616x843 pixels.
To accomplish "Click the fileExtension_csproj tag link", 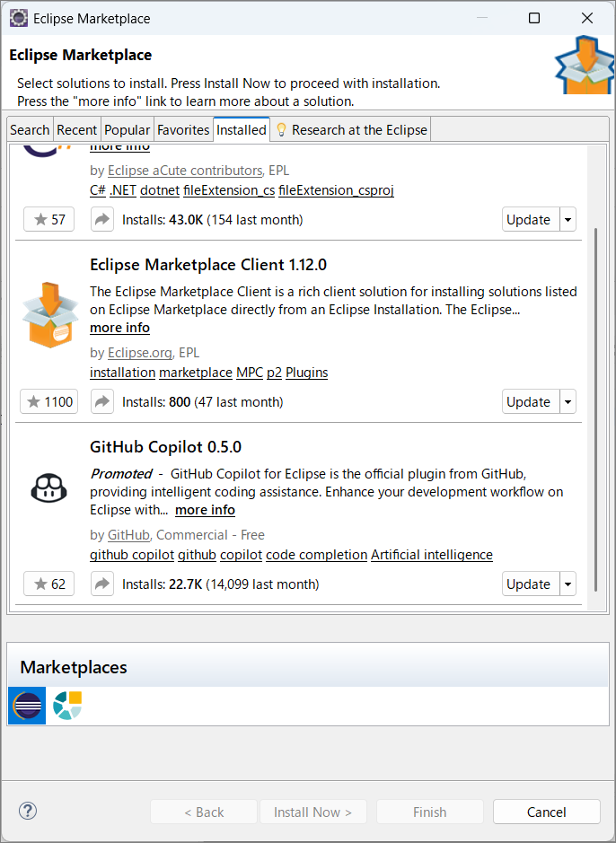I will [336, 190].
